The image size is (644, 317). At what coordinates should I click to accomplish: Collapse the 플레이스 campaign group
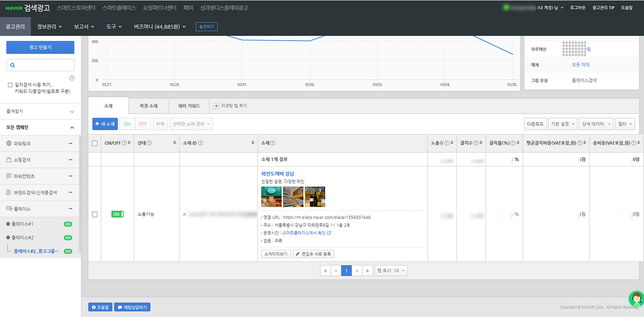[70, 209]
